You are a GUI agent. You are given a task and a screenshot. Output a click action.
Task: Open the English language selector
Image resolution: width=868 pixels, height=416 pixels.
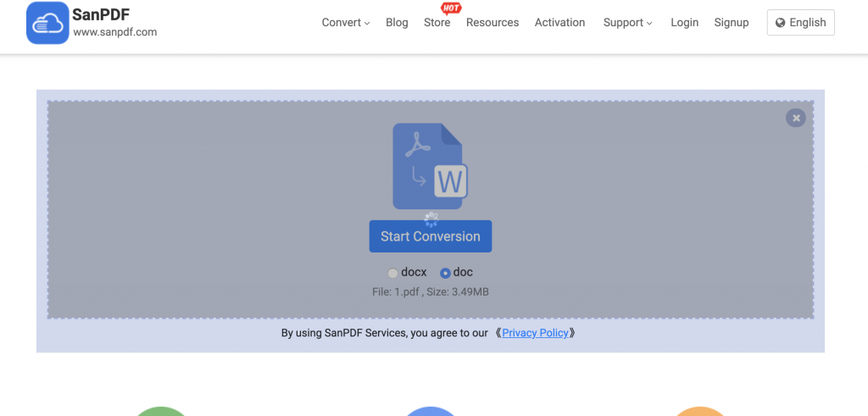pos(800,23)
